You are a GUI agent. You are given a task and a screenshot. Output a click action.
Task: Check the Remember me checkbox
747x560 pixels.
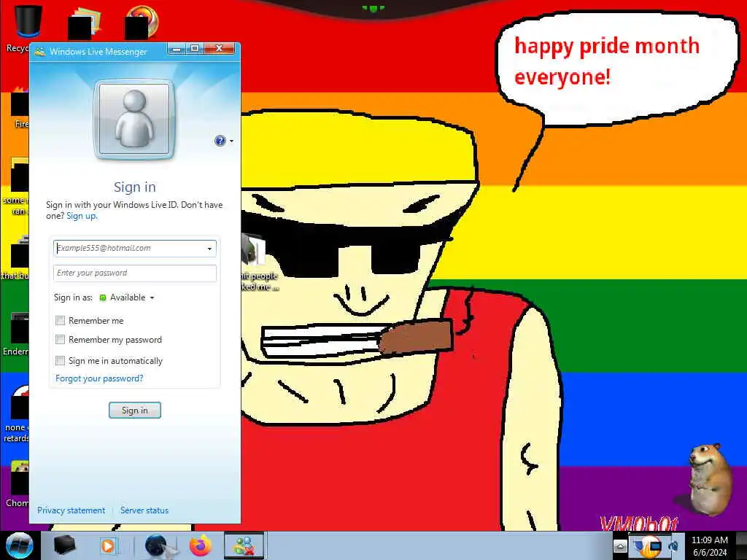60,321
